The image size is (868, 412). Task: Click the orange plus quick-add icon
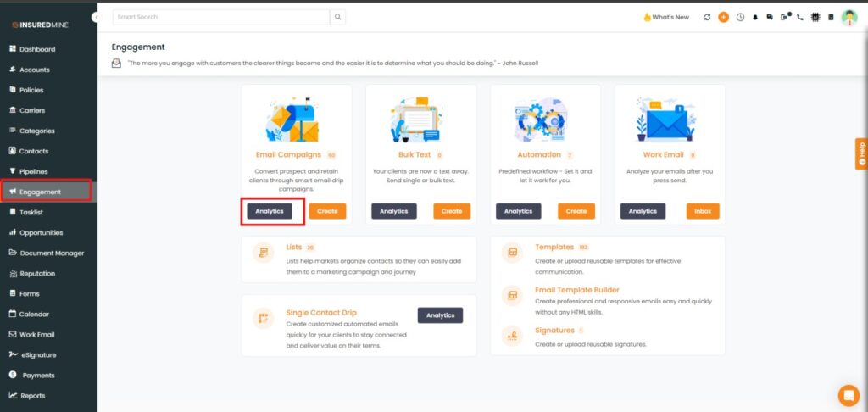click(x=723, y=17)
